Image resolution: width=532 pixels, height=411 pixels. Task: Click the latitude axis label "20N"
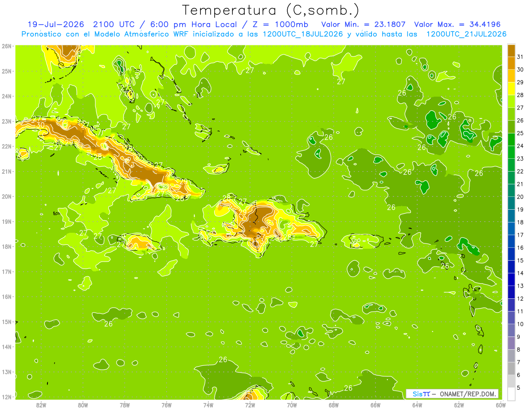click(x=7, y=196)
